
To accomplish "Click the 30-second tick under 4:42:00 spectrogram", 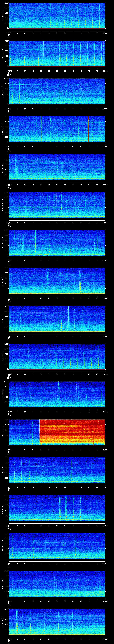I will pos(57,450).
